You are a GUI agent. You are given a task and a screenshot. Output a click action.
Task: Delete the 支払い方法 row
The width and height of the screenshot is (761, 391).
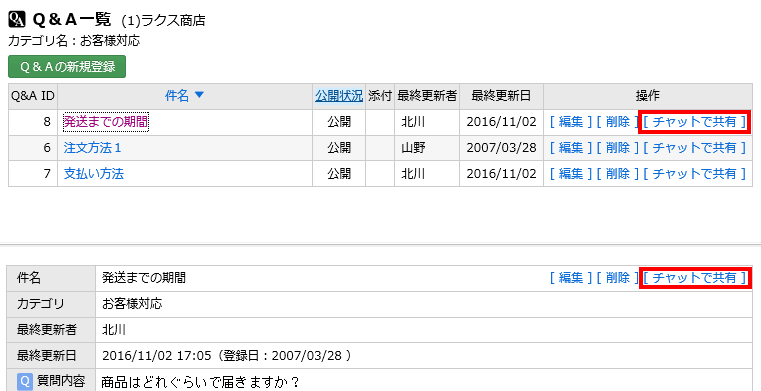(617, 173)
